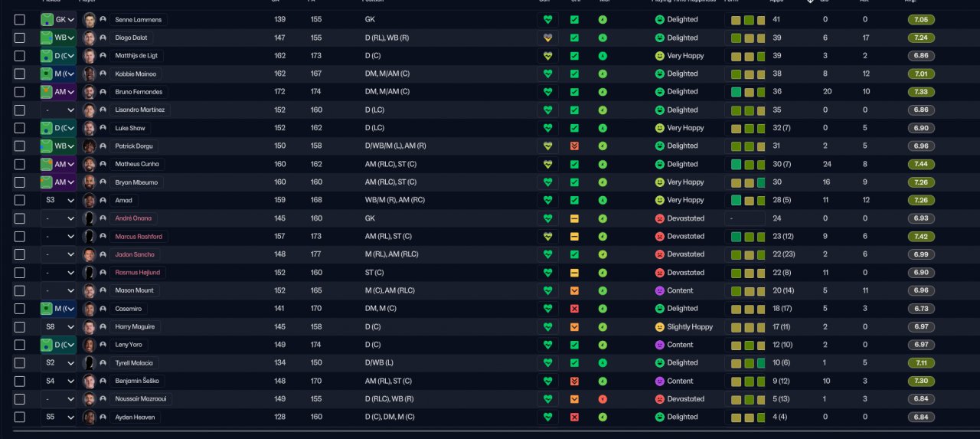Image resolution: width=980 pixels, height=439 pixels.
Task: Click Benjamin Šeško's purple Content face icon
Action: (x=660, y=381)
